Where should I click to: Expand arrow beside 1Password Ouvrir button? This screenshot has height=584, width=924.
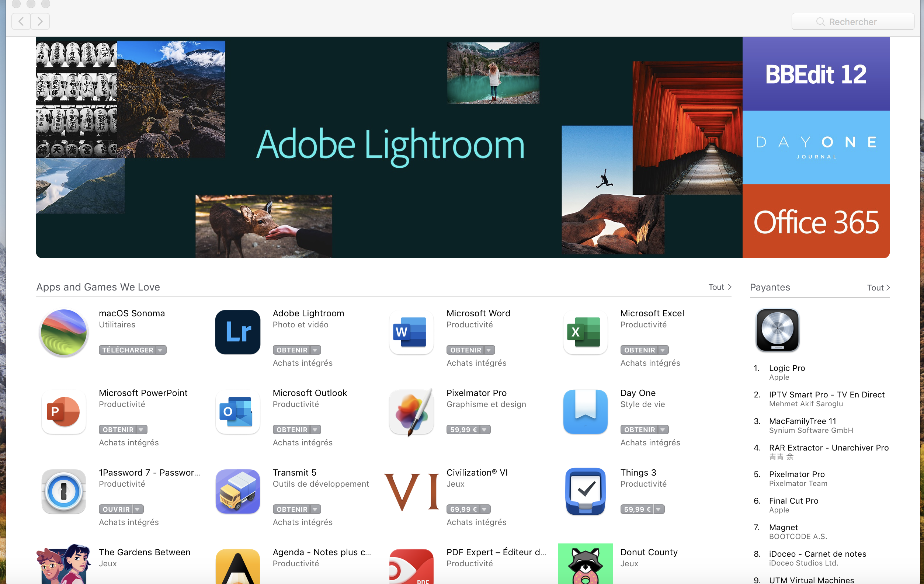(x=138, y=509)
